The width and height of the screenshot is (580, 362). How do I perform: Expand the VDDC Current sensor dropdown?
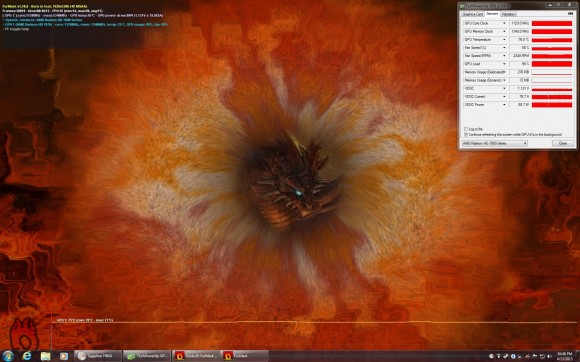pos(504,97)
